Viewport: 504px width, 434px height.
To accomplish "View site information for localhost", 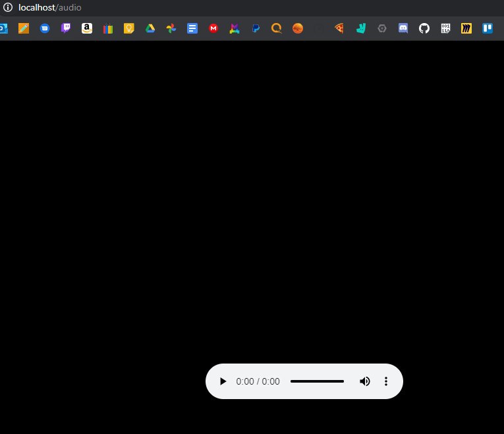I will pyautogui.click(x=8, y=7).
